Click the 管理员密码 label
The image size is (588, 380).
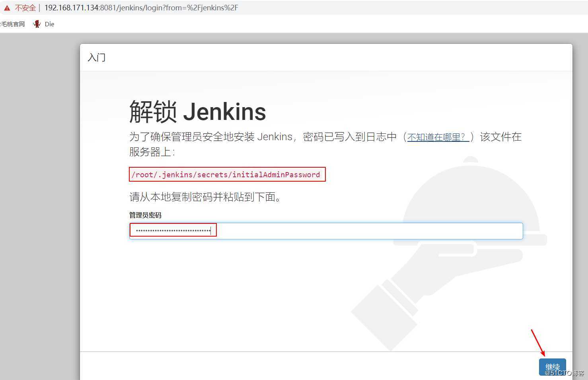pyautogui.click(x=145, y=215)
